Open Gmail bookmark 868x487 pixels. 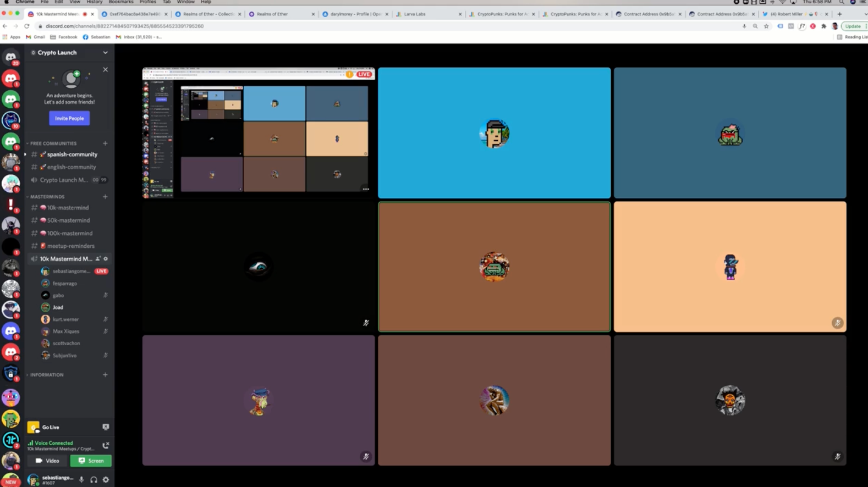(x=35, y=37)
